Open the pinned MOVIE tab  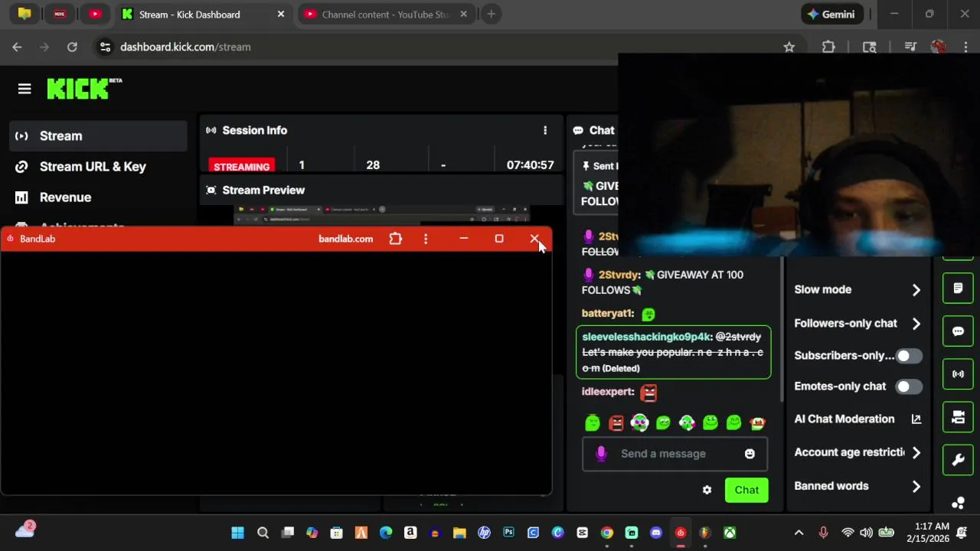[x=60, y=15]
